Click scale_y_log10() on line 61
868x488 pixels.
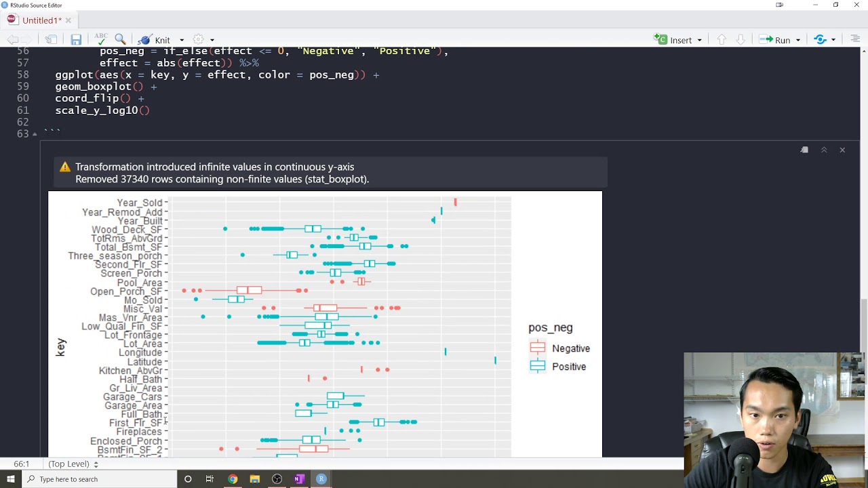tap(102, 110)
